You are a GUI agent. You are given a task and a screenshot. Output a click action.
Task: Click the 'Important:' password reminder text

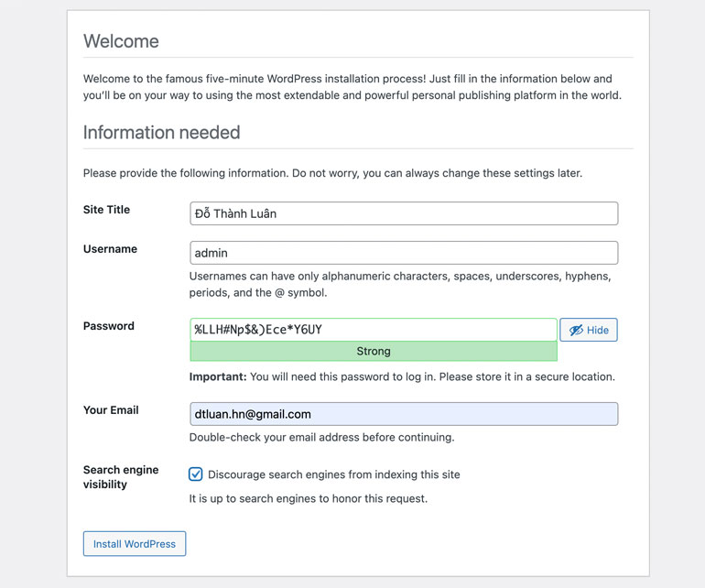(402, 376)
